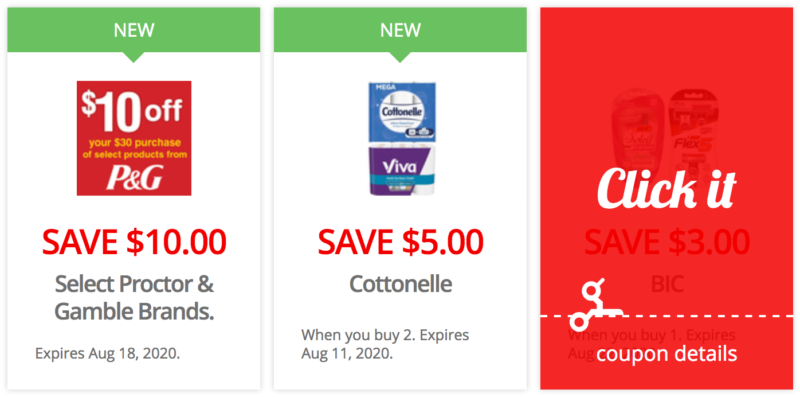Click the BIC razor product image
This screenshot has height=397, width=800.
click(667, 130)
